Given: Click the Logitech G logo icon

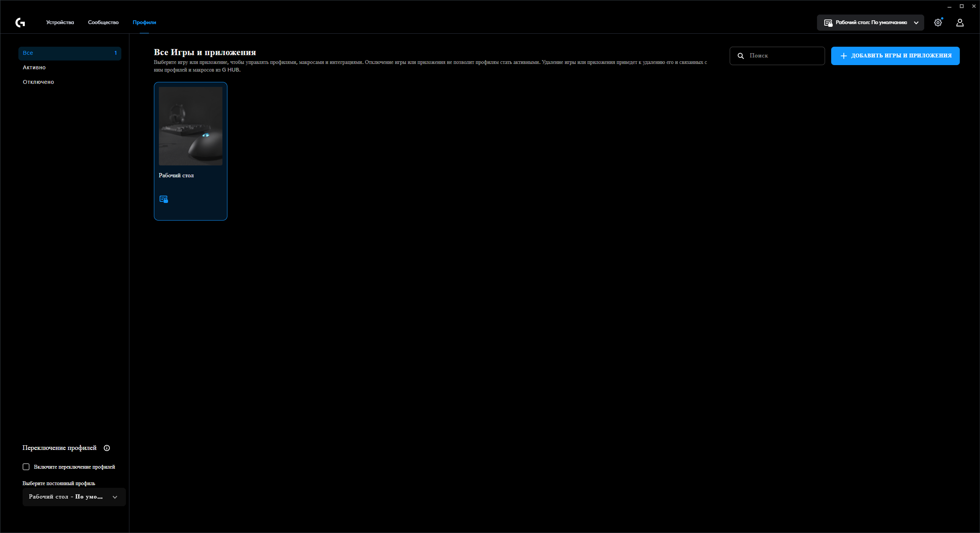Looking at the screenshot, I should point(20,23).
